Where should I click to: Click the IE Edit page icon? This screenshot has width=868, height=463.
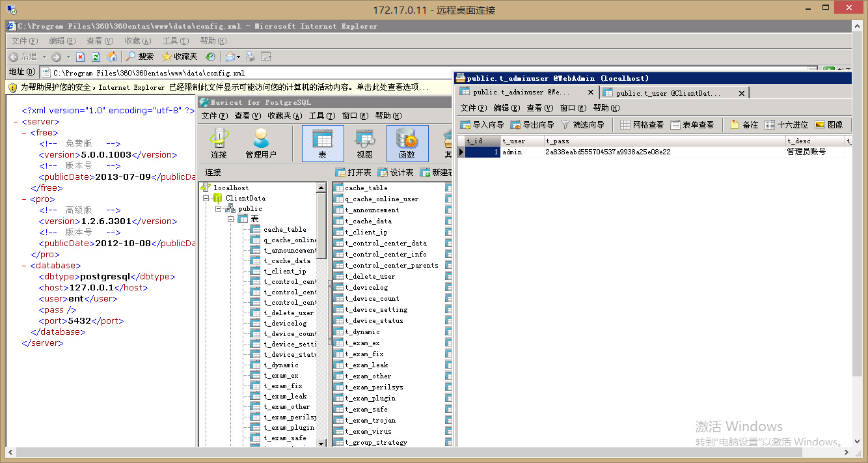click(266, 57)
